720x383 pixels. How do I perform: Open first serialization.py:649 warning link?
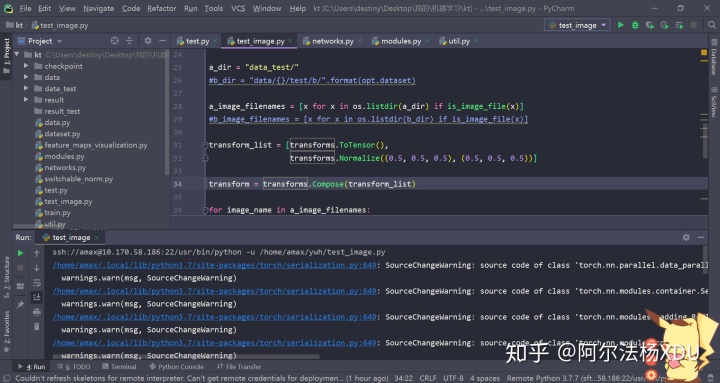click(x=214, y=265)
